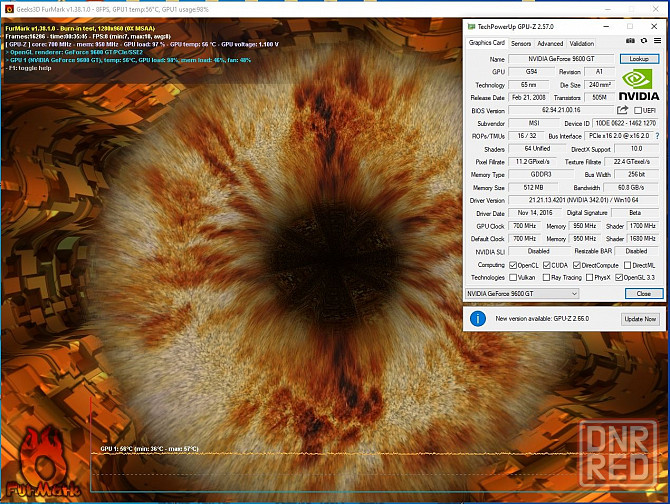
Task: Click FurMark F1 toggle help text
Action: [28, 68]
